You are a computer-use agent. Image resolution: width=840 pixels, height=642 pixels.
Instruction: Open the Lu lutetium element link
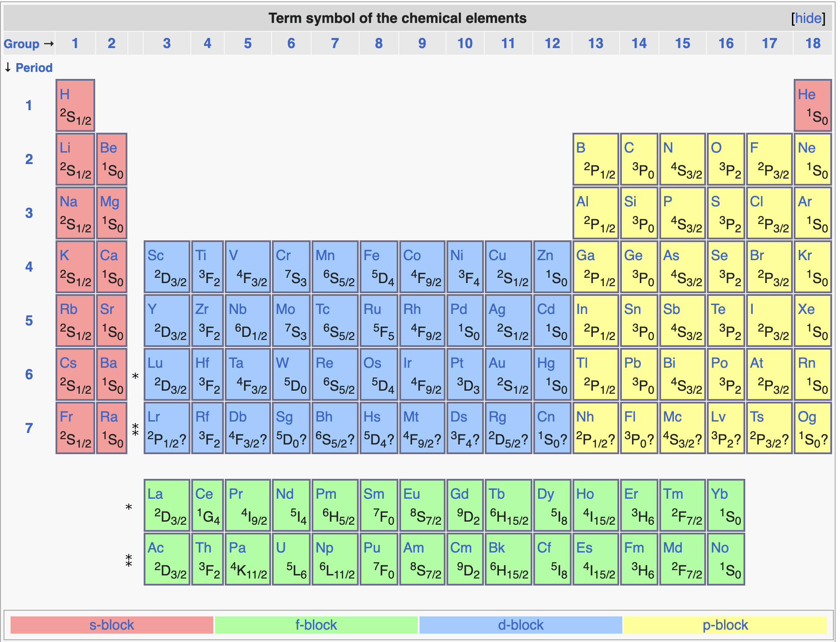click(155, 363)
